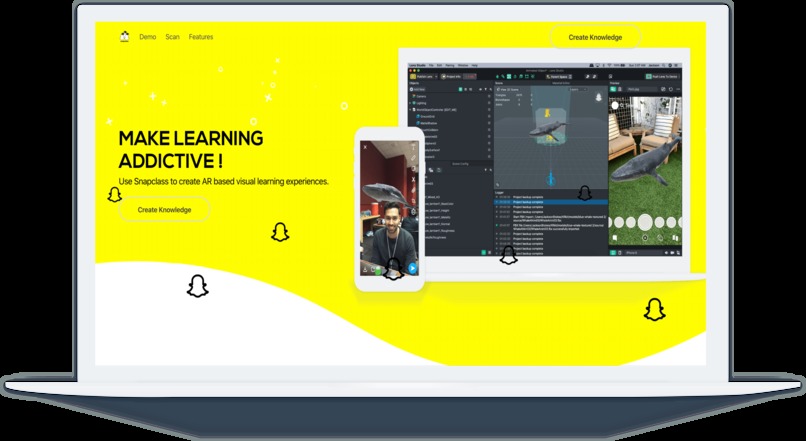The image size is (806, 441).
Task: Click the preview reset circular arrow icon
Action: pos(671,89)
